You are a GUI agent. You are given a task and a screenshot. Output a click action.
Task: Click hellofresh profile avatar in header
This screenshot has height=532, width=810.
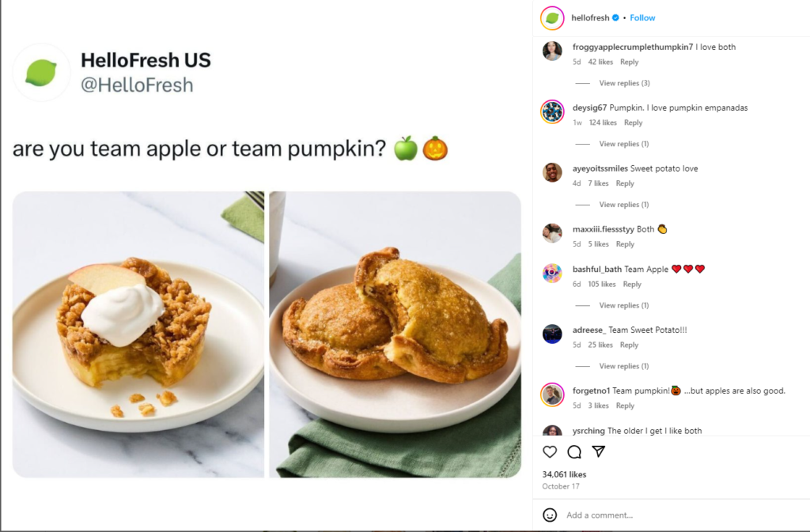click(552, 18)
